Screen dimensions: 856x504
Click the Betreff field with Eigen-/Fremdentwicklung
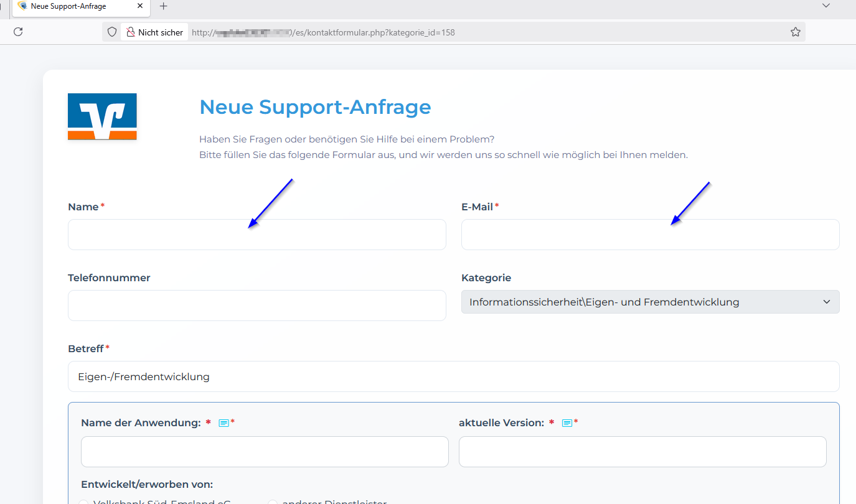453,376
